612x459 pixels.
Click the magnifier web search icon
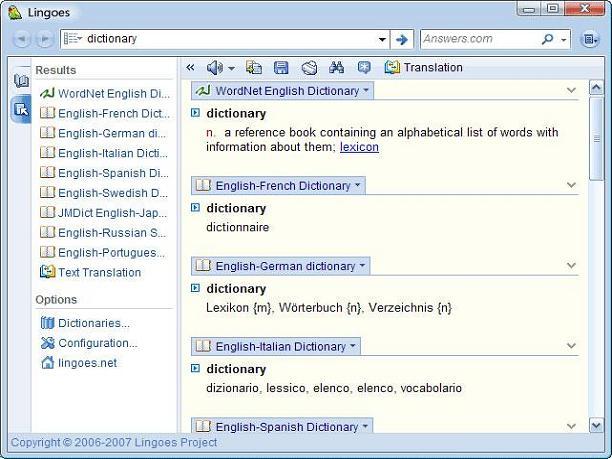click(548, 39)
